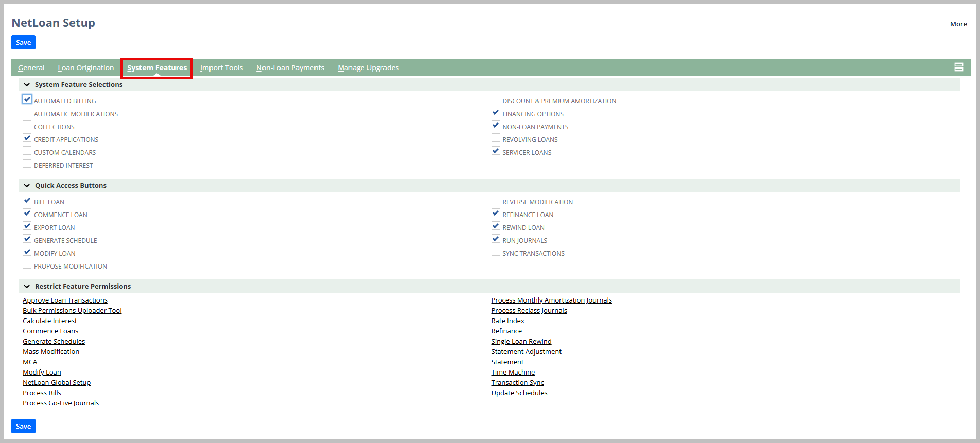Click the top Save button
Image resolution: width=980 pixels, height=443 pixels.
23,42
